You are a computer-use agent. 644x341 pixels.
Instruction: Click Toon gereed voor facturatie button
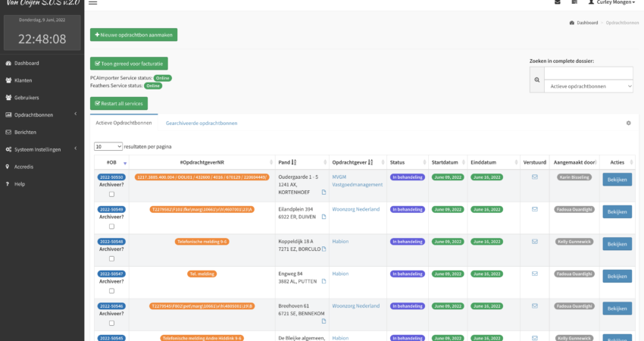click(129, 64)
